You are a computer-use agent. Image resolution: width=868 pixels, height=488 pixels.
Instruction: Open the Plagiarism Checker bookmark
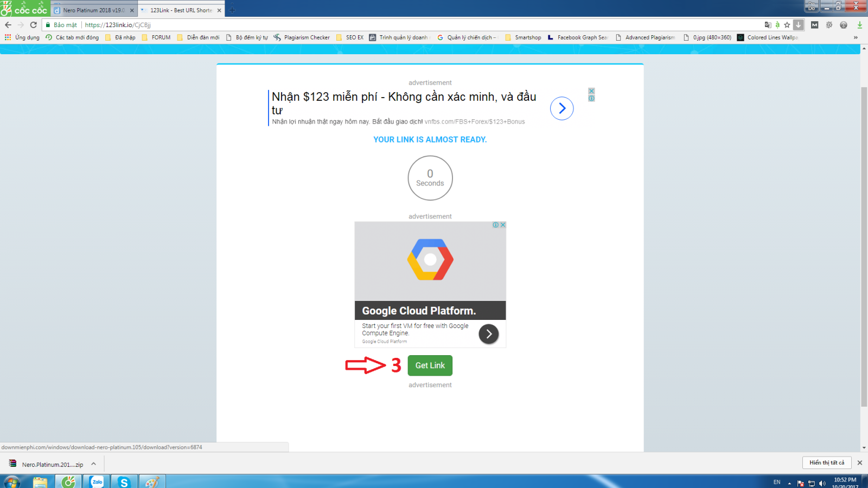click(302, 37)
